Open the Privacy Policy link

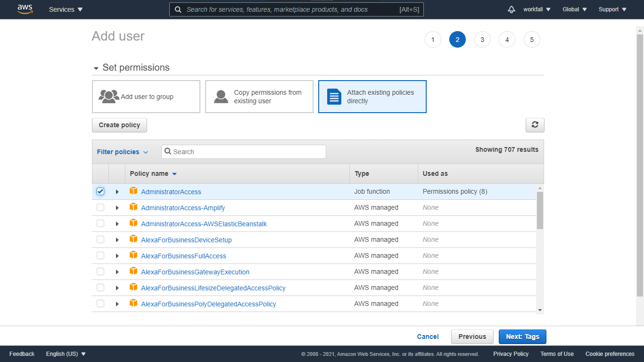tap(511, 354)
